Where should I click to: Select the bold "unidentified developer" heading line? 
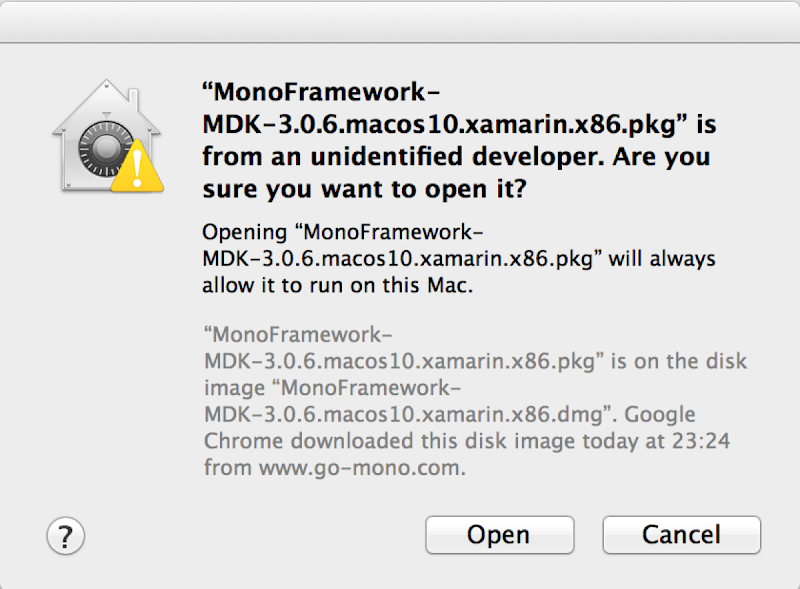tap(456, 156)
